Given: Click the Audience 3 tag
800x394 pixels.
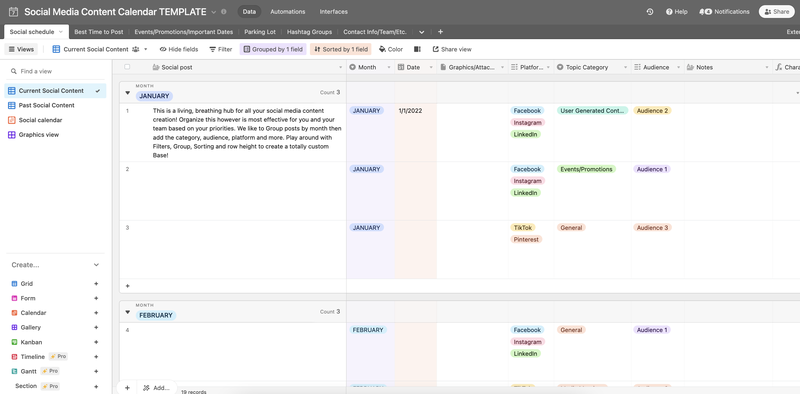Looking at the screenshot, I should 652,228.
